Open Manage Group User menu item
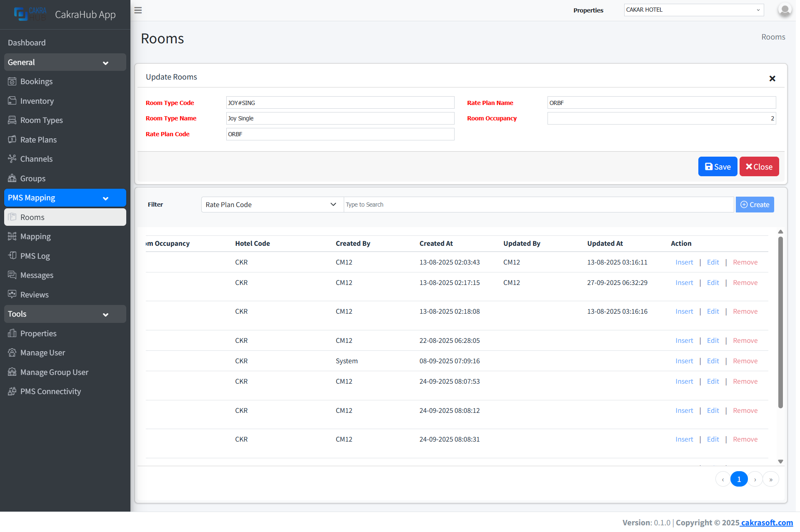This screenshot has width=800, height=532. click(x=54, y=372)
